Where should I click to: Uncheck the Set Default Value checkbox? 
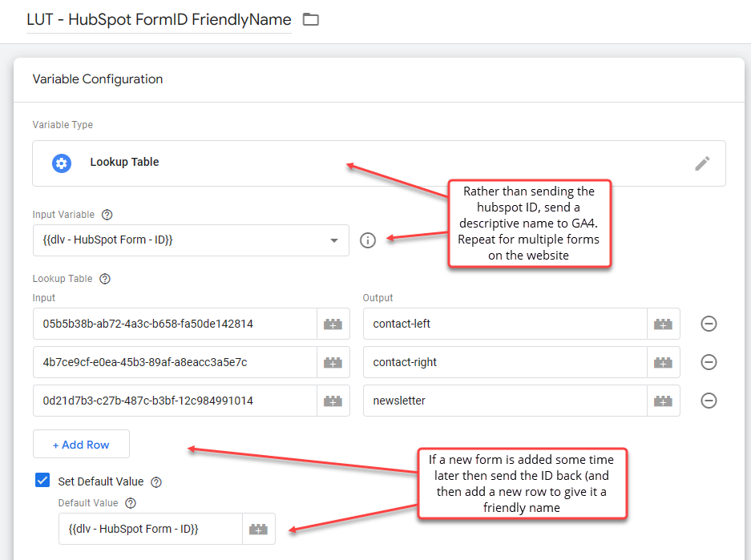click(x=42, y=481)
